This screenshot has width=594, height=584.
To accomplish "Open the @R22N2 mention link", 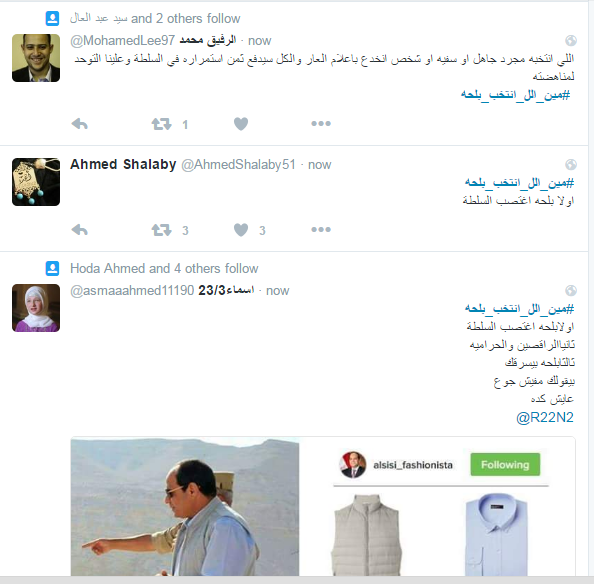I will [545, 417].
